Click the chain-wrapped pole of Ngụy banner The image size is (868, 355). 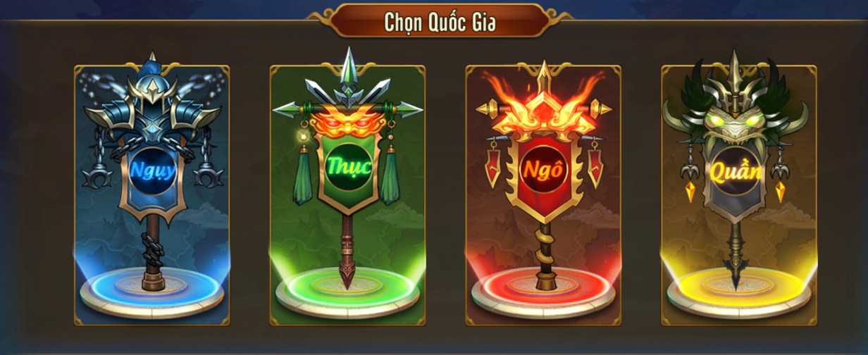pyautogui.click(x=152, y=252)
